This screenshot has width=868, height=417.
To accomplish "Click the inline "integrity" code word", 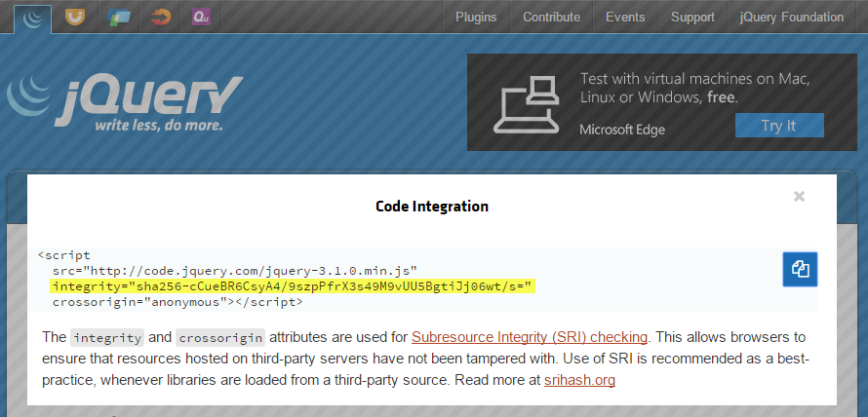I will [107, 337].
